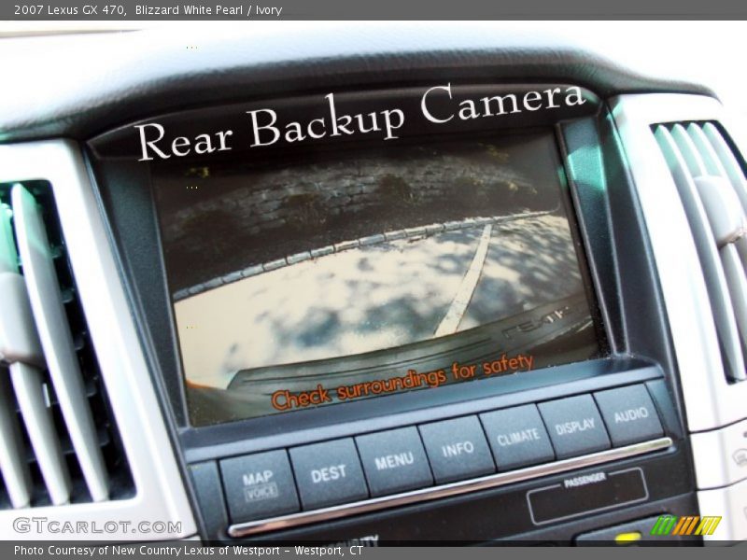Click 'Check surroundings for safety' warning text
This screenshot has width=747, height=560.
click(x=402, y=381)
